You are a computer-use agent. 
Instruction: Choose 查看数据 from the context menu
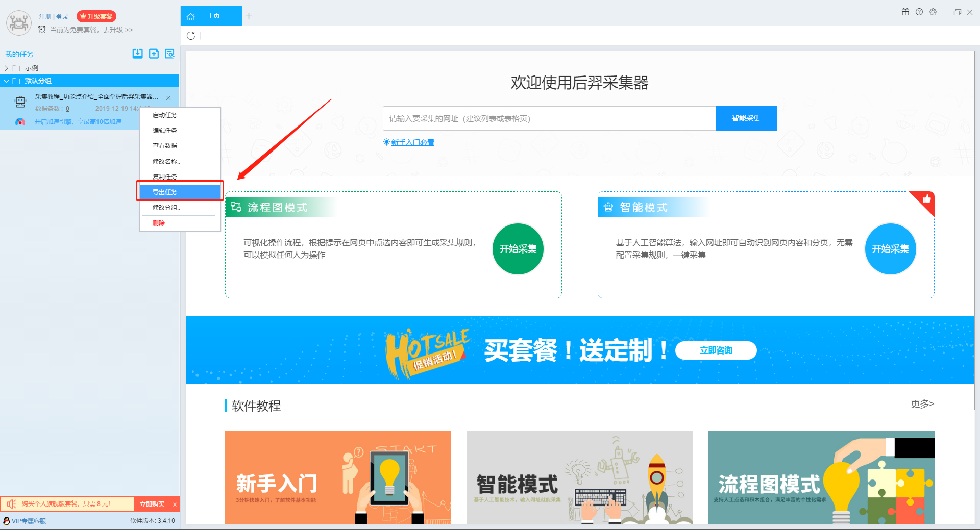(180, 146)
